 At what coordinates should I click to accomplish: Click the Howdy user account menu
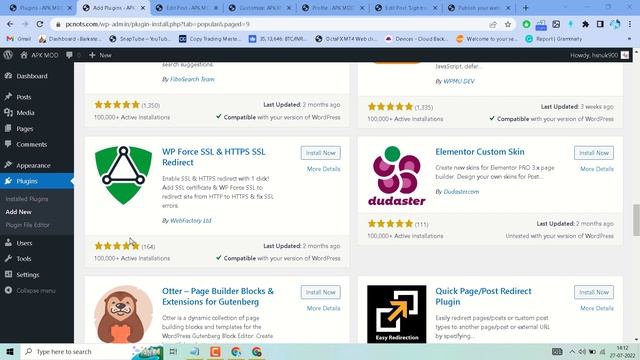pyautogui.click(x=599, y=55)
